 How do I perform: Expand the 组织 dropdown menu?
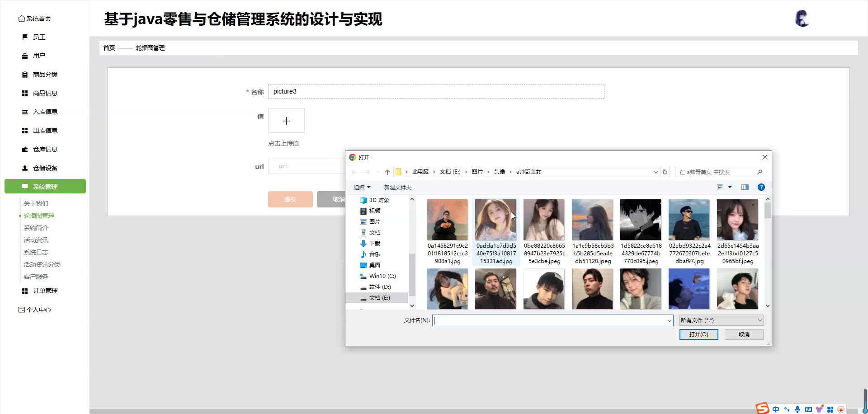click(362, 187)
